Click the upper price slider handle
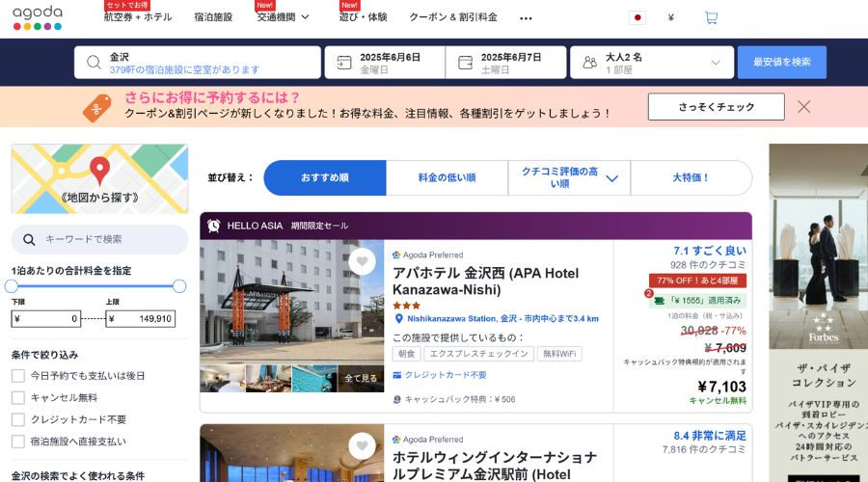 coord(178,286)
